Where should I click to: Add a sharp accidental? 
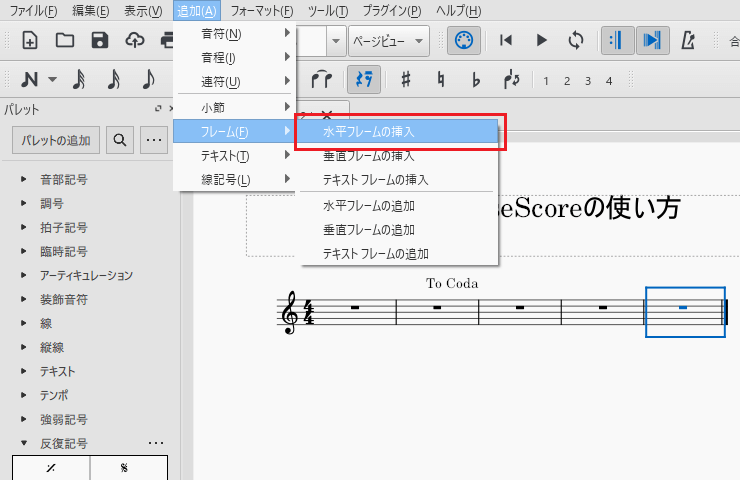coord(405,79)
